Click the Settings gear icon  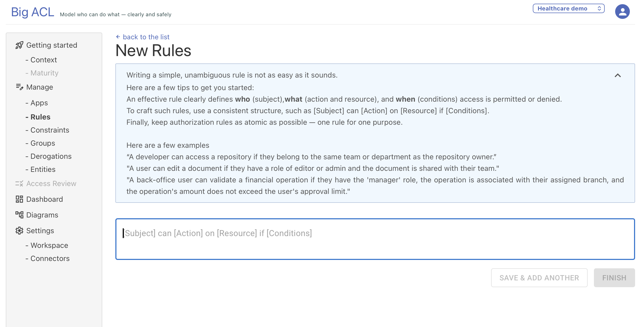[x=19, y=231]
